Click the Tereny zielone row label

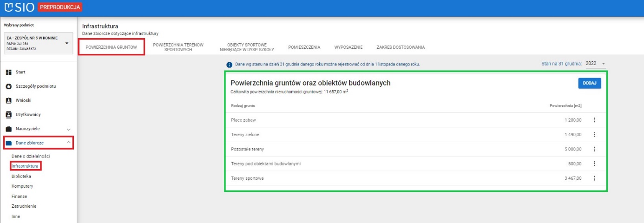[x=245, y=135]
